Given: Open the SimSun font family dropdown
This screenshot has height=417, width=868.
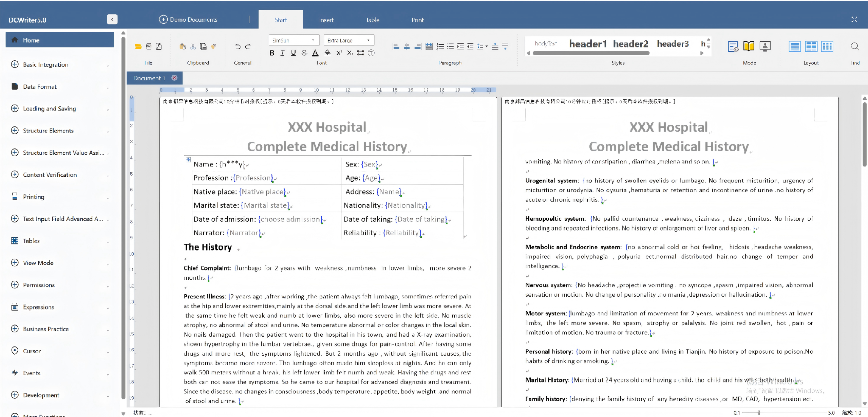Looking at the screenshot, I should (x=294, y=40).
